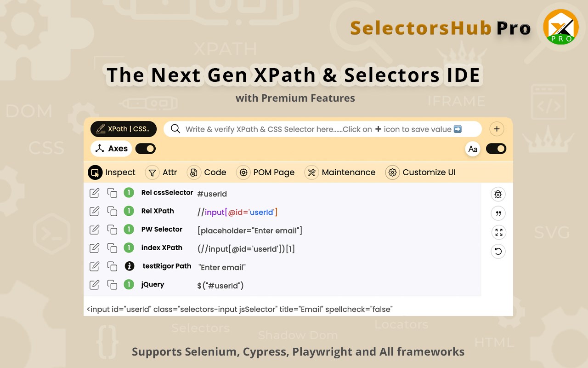Click the debug bug icon on right panel

tap(498, 194)
